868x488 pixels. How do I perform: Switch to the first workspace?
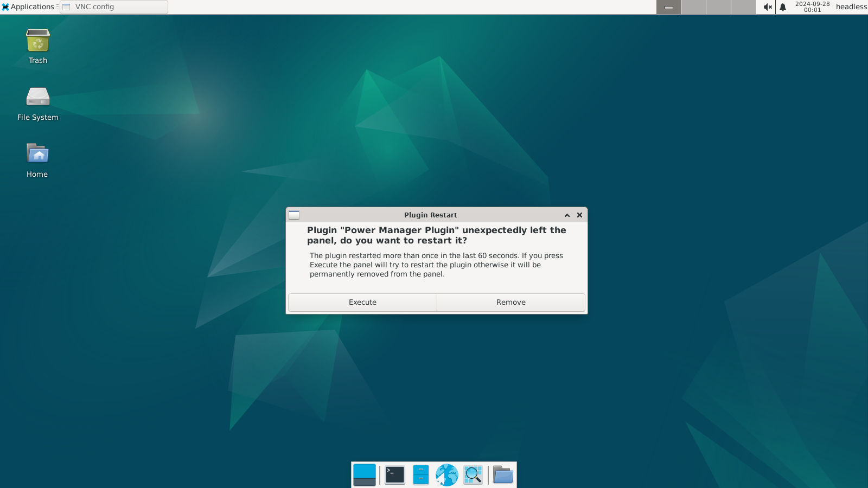pos(668,7)
